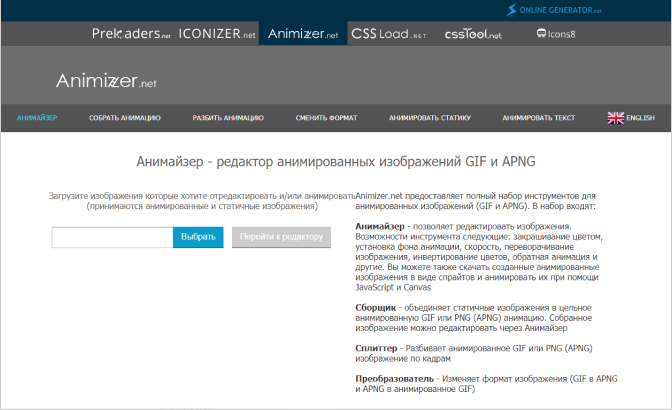Screen dimensions: 672x410
Task: Switch to the ICONIZER.net tab
Action: click(x=217, y=33)
